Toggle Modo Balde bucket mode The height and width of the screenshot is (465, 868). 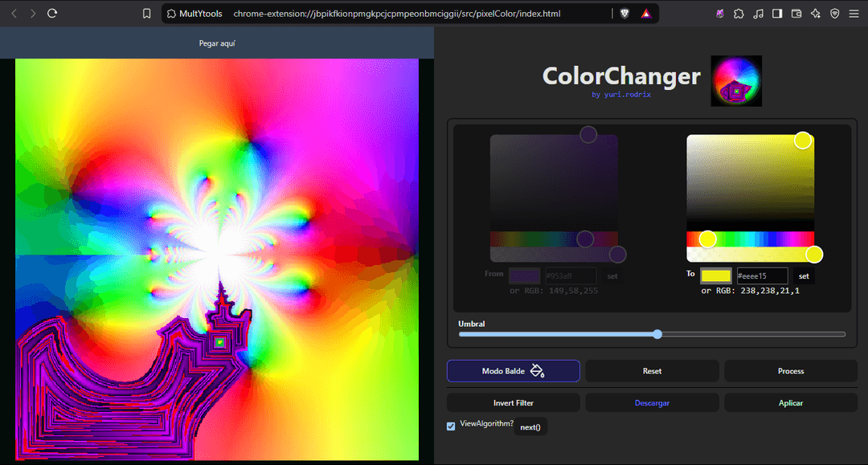tap(513, 371)
